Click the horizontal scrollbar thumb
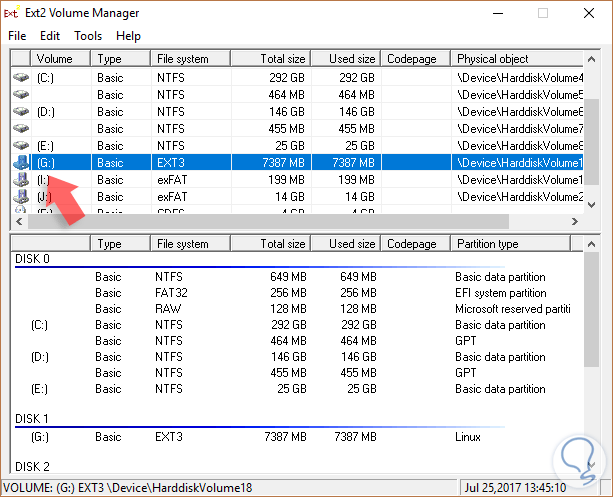 pyautogui.click(x=268, y=221)
